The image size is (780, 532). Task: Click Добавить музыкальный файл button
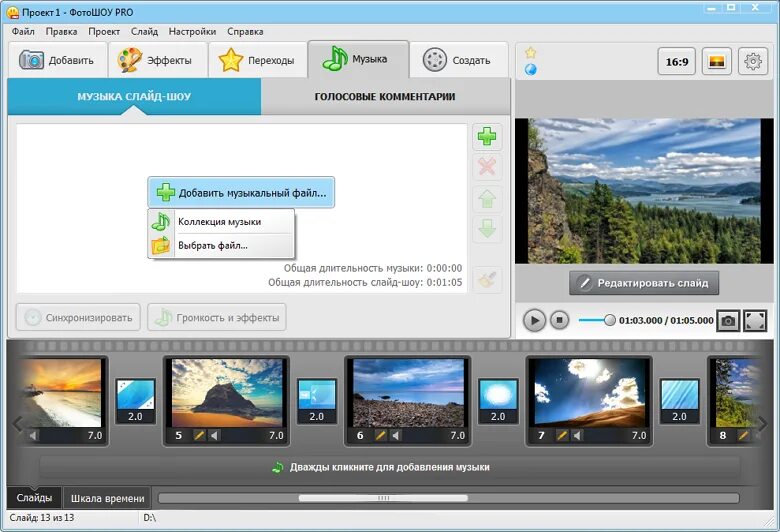pyautogui.click(x=241, y=193)
